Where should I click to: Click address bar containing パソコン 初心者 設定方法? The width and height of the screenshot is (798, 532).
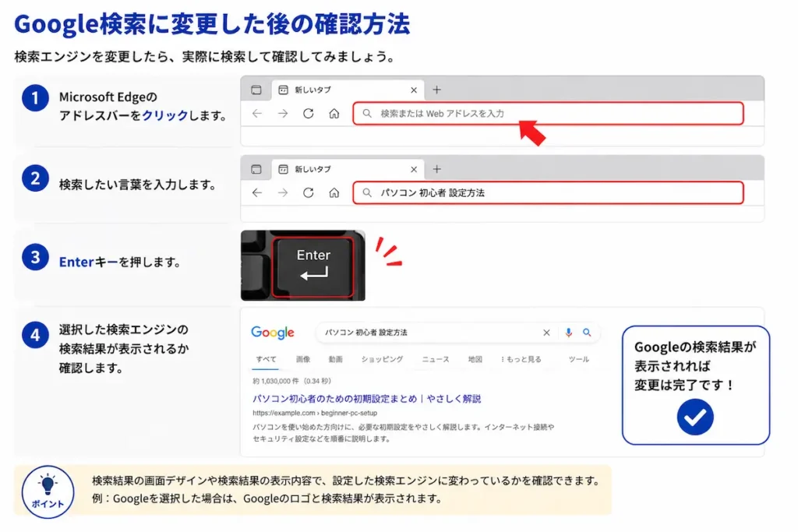[548, 192]
